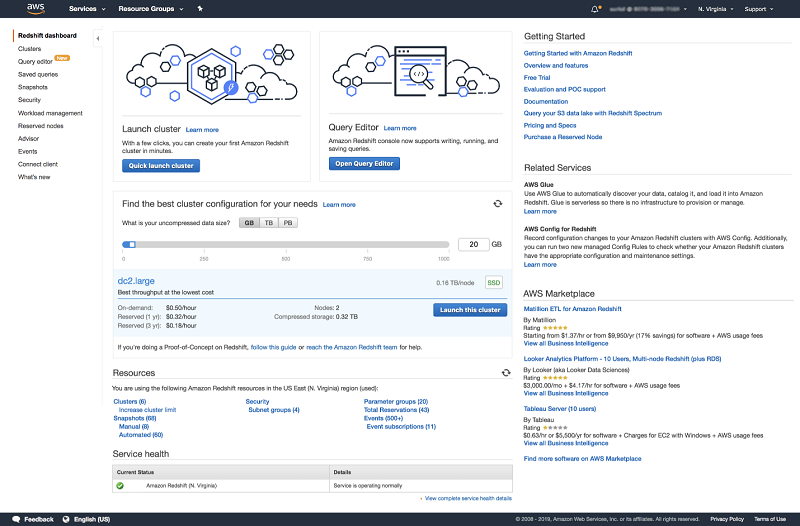Refresh the Resources section
Image resolution: width=800 pixels, height=526 pixels.
[x=506, y=373]
